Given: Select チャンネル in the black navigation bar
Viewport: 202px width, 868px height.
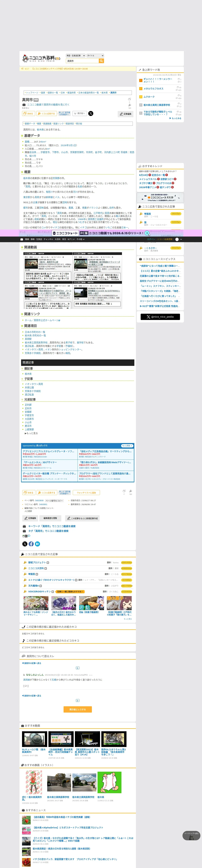Looking at the screenshot, I should 48,239.
